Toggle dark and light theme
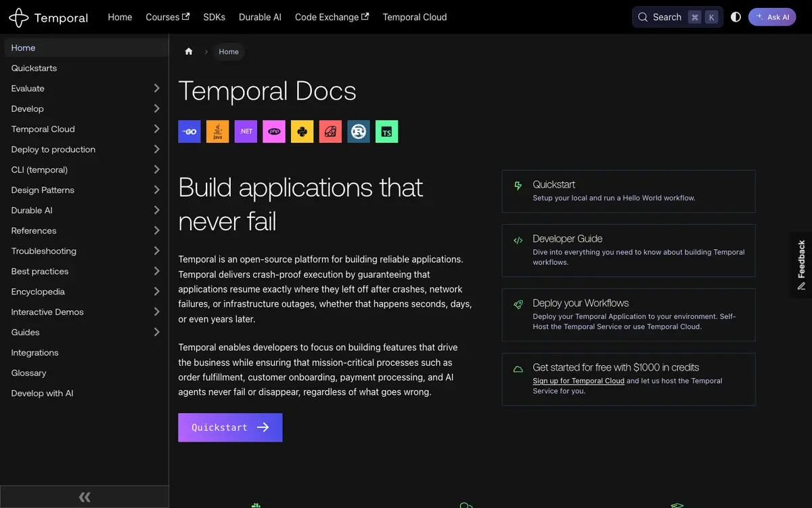 pyautogui.click(x=736, y=17)
